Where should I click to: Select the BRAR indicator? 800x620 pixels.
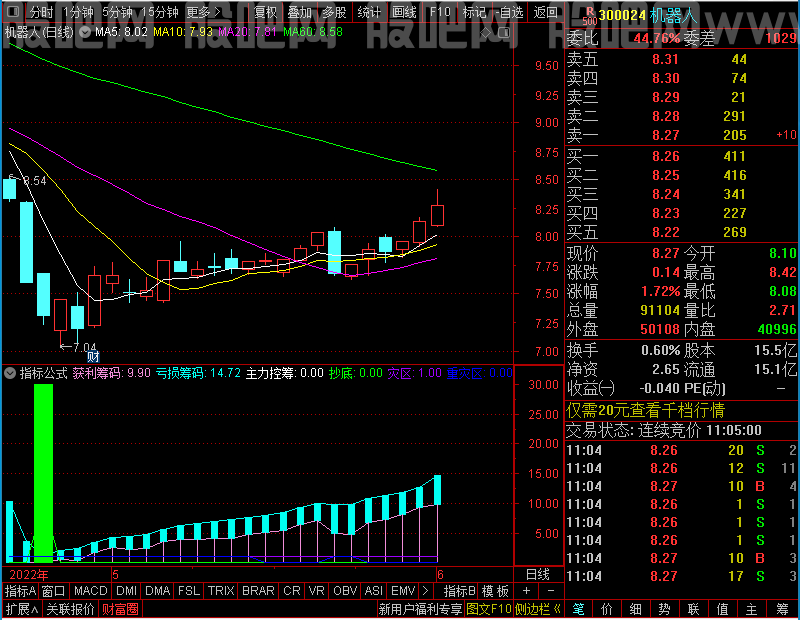(258, 591)
